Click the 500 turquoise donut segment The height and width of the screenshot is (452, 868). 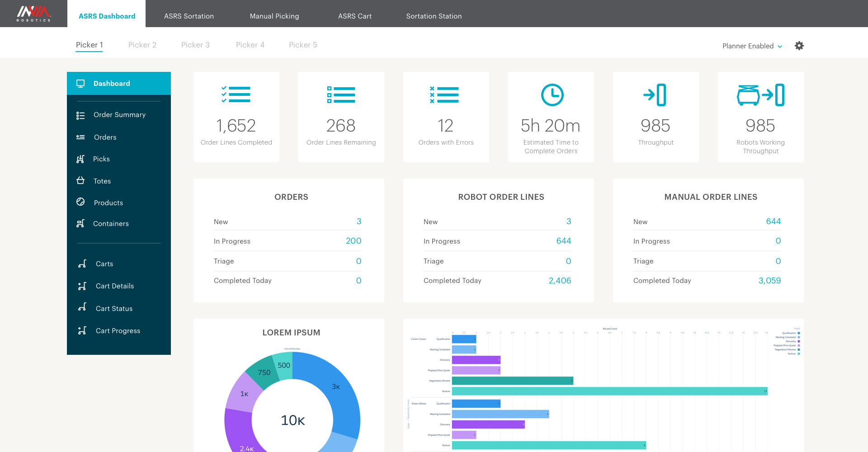tap(283, 366)
